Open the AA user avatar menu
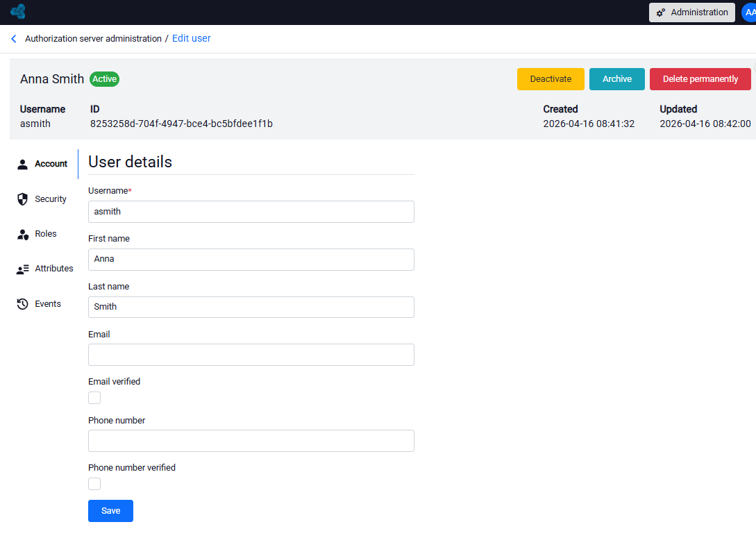756x538 pixels. point(749,12)
